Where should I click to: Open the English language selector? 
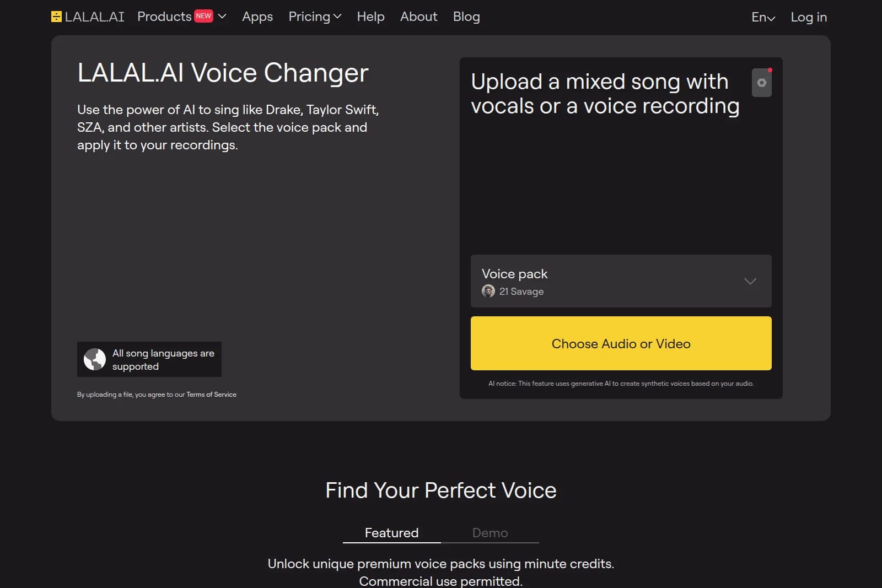pyautogui.click(x=762, y=18)
